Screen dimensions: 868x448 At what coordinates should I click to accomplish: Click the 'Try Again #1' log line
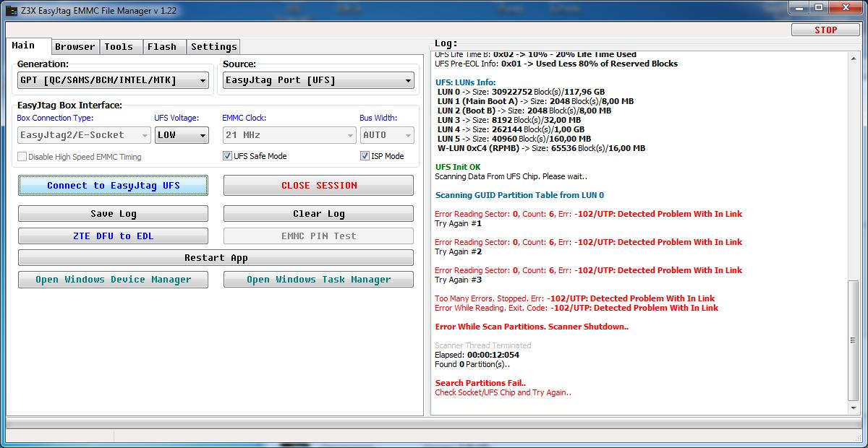[x=458, y=224]
